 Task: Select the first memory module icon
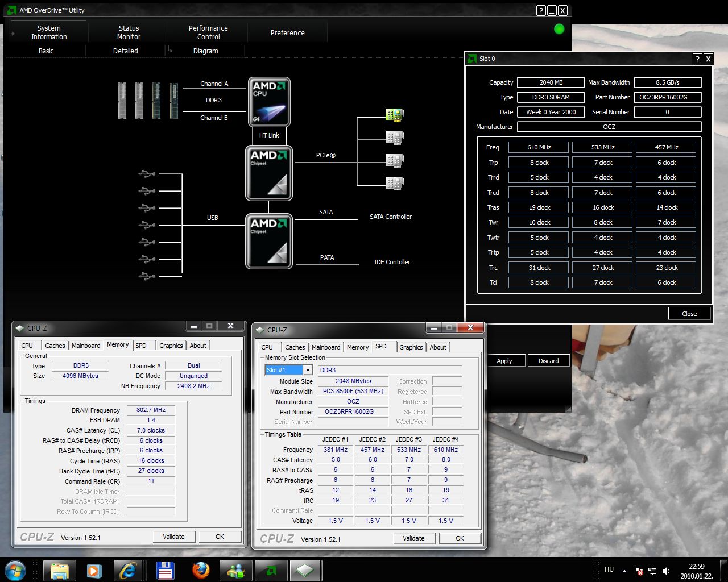tap(122, 101)
